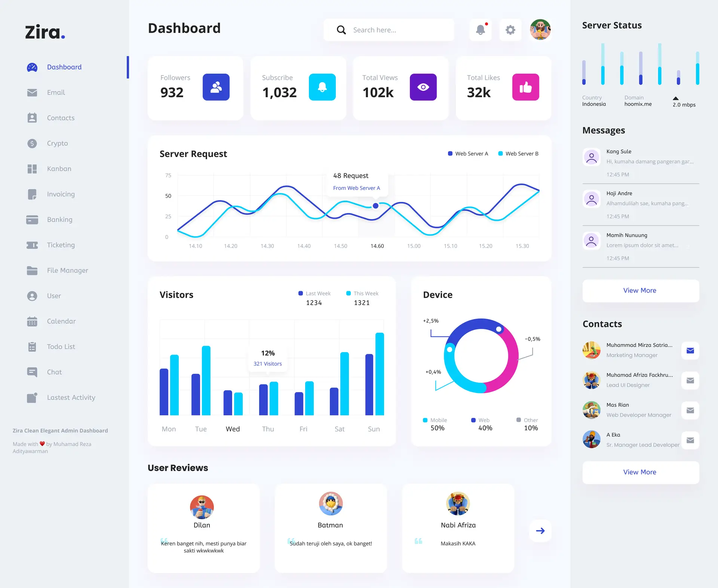Screen dimensions: 718x588
Task: Click the notification bell icon
Action: (x=481, y=29)
